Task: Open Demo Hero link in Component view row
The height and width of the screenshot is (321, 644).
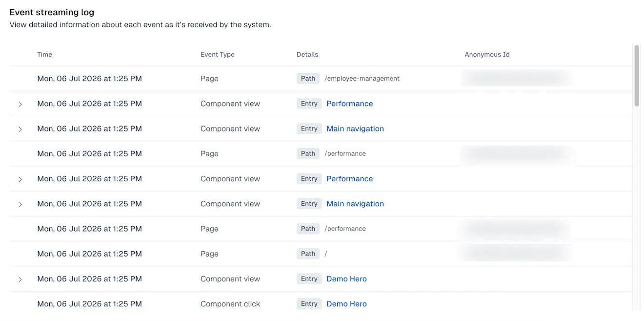Action: [346, 279]
